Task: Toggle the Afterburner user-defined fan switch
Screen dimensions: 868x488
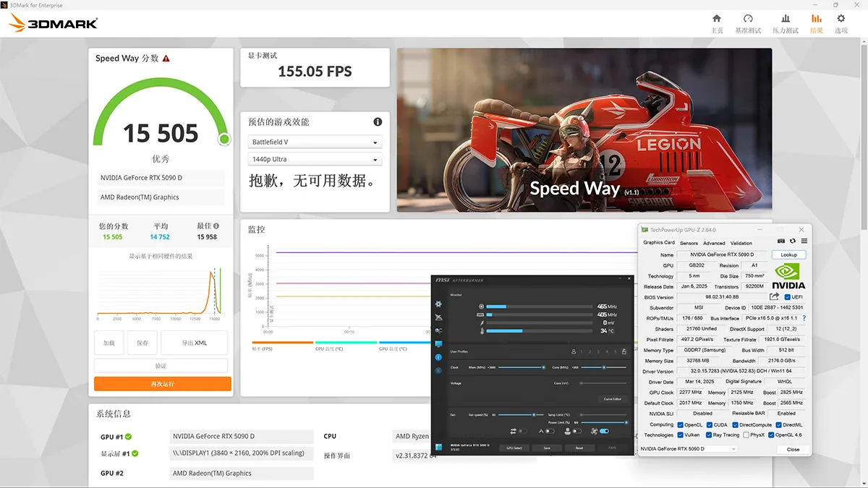Action: tap(577, 431)
